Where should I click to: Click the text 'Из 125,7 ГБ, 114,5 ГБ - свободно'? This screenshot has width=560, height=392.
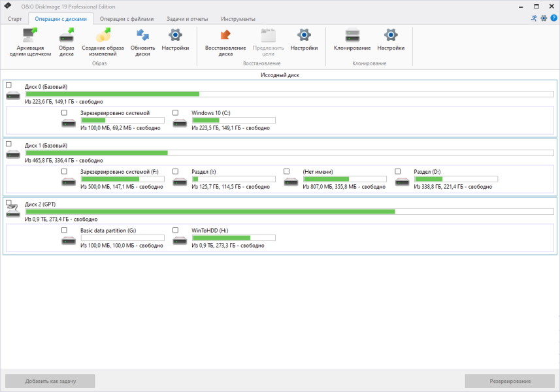231,187
